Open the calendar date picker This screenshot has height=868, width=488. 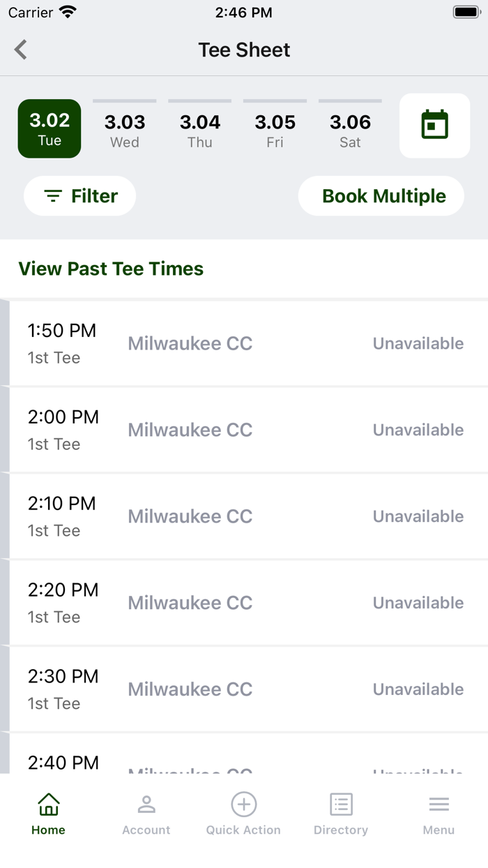point(434,126)
